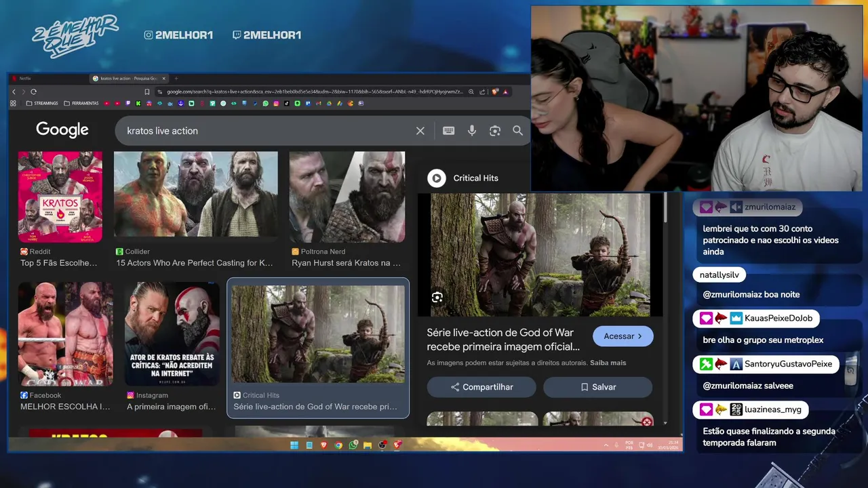
Task: Click chat username KauasPeixeDoJob
Action: [x=778, y=319]
